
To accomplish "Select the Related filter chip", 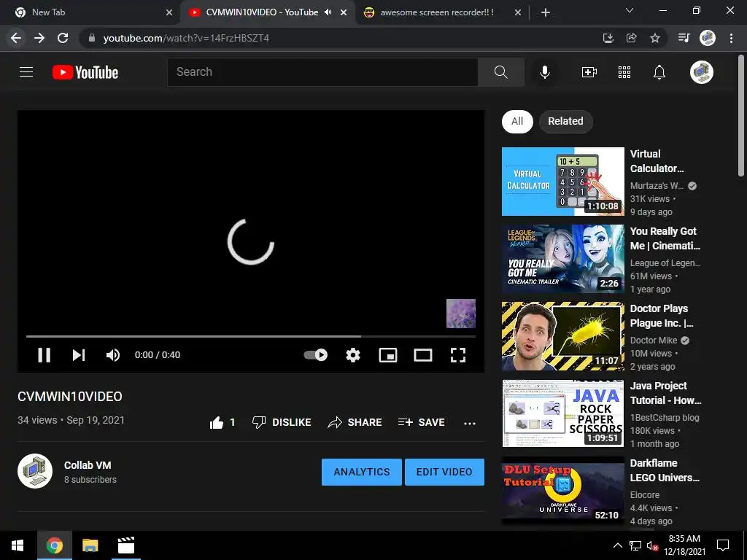I will click(565, 121).
